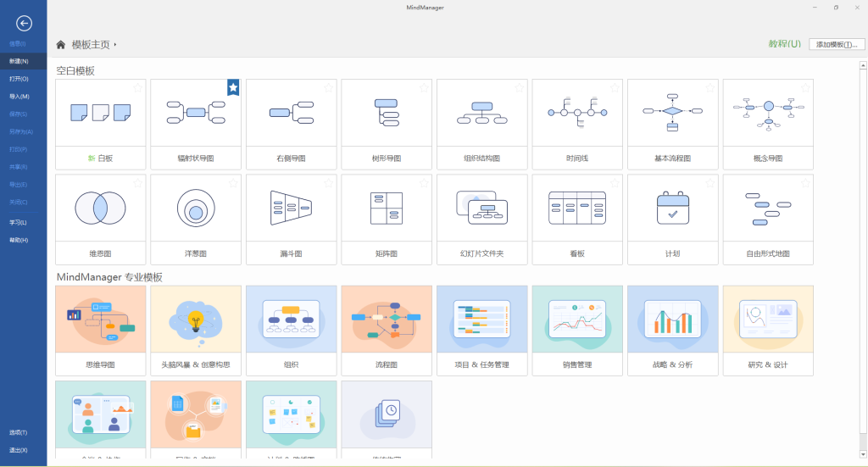
Task: Pick the 基本流程图 flowchart template icon
Action: tap(673, 112)
